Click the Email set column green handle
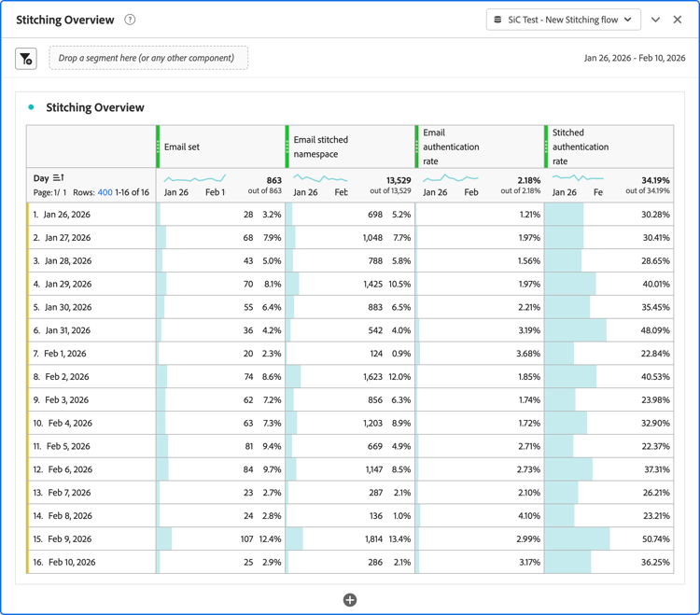Screen dimensions: 700x615 coord(158,147)
